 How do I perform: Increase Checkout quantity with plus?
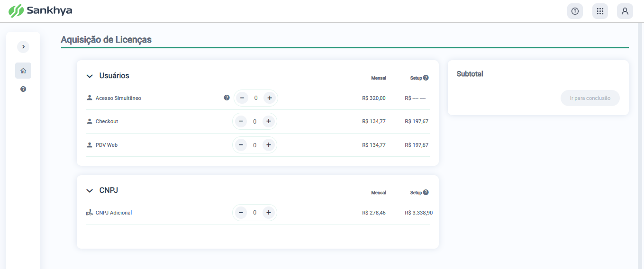(x=268, y=121)
